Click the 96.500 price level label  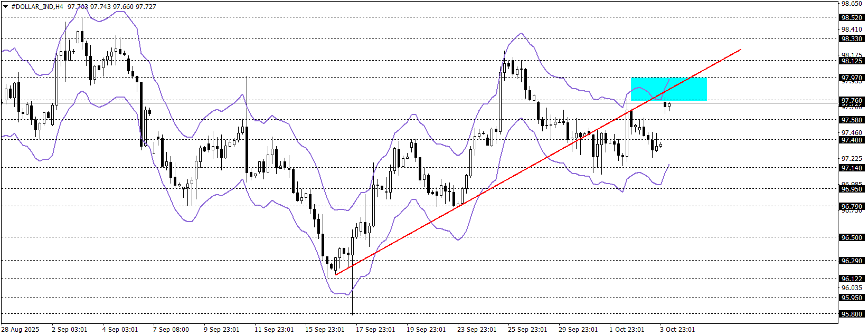tap(852, 237)
